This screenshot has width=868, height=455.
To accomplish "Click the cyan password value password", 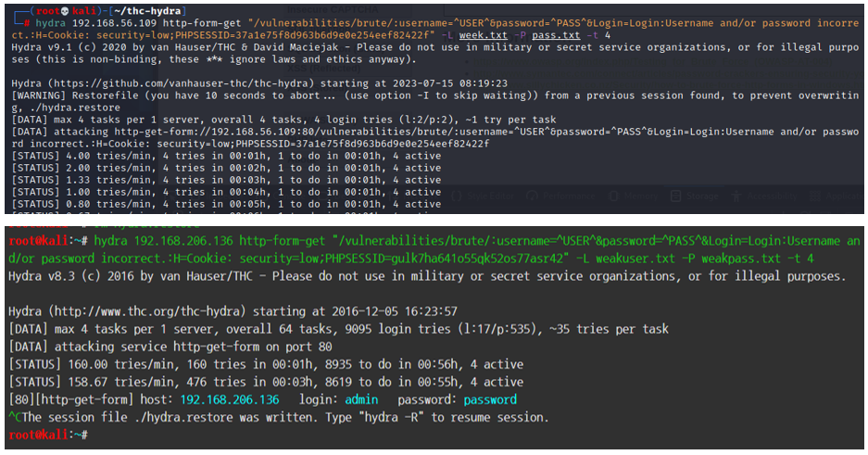I will (490, 399).
